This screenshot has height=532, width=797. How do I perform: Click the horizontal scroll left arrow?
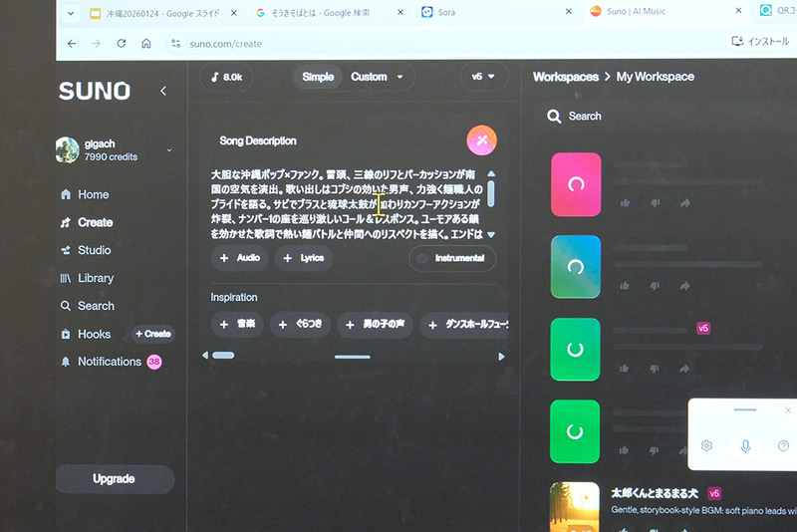click(x=205, y=356)
